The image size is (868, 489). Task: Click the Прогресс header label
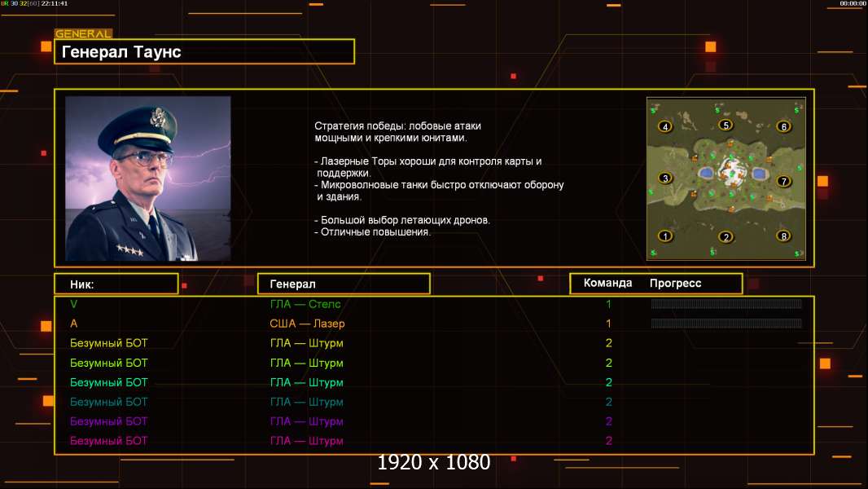675,284
